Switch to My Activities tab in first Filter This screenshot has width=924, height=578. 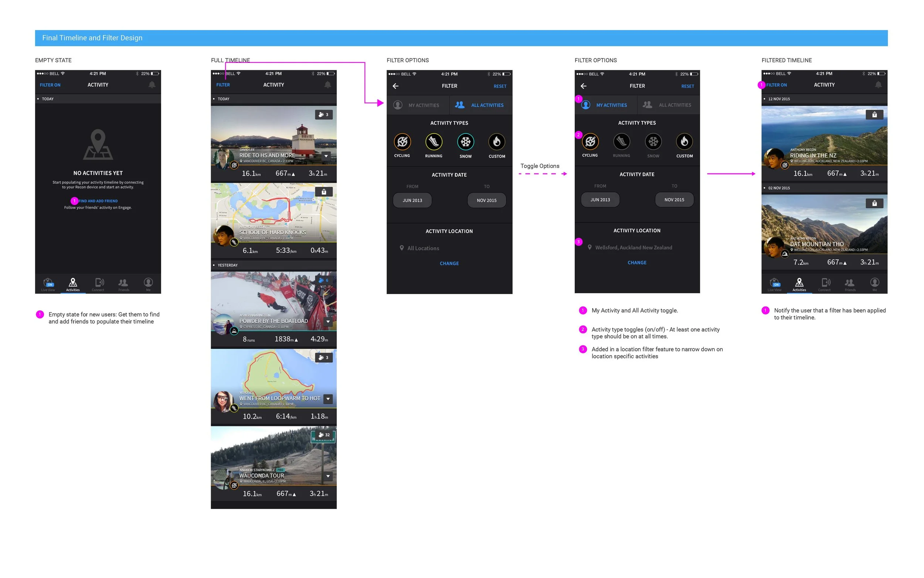pos(418,105)
